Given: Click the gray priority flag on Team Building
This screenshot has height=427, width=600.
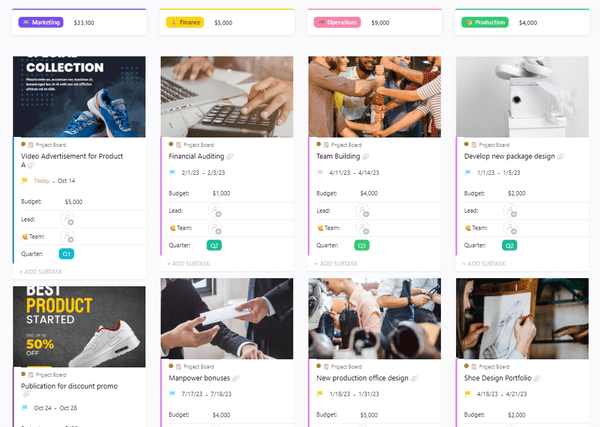Looking at the screenshot, I should 320,173.
